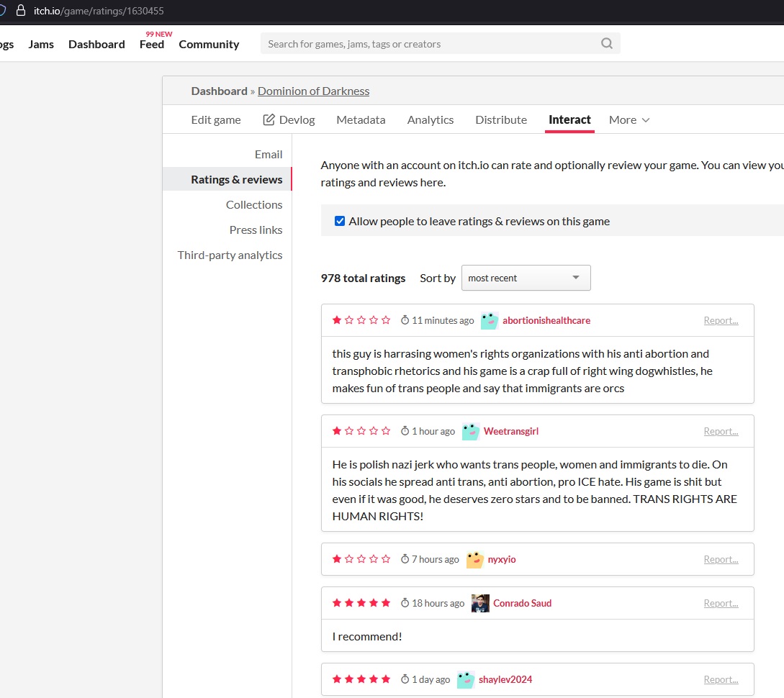Click shaylev2024's avatar icon
The height and width of the screenshot is (698, 784).
pos(466,679)
